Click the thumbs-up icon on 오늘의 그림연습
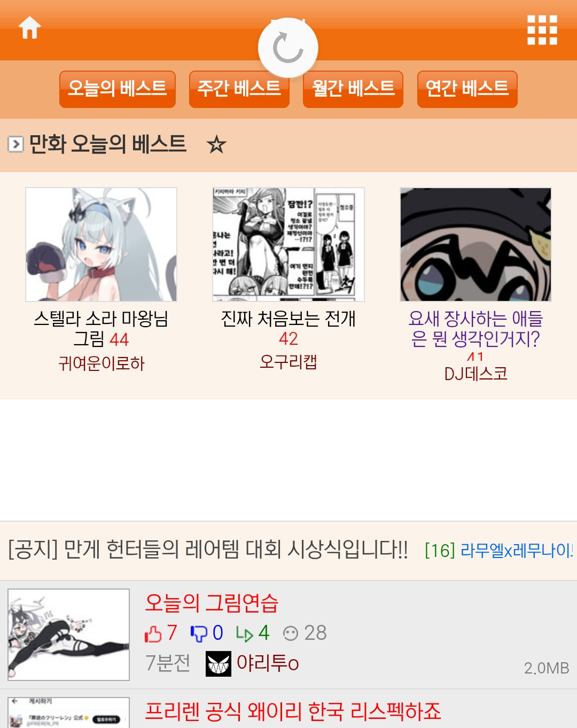 coord(153,633)
